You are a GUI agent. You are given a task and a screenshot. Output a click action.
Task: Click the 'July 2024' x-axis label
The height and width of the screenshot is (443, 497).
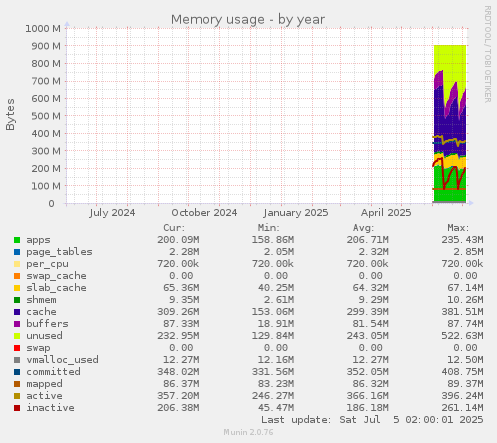click(112, 213)
